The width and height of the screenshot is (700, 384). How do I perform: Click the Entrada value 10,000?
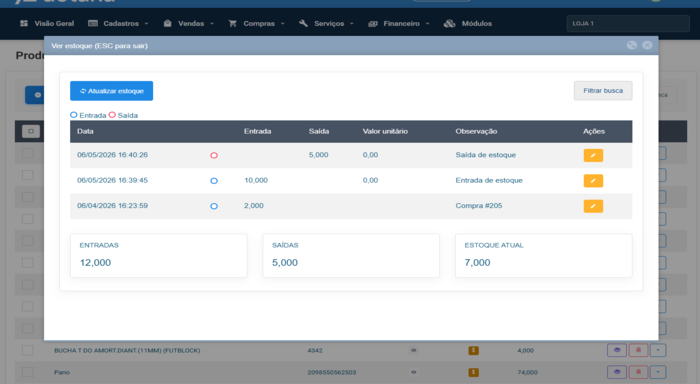(256, 180)
